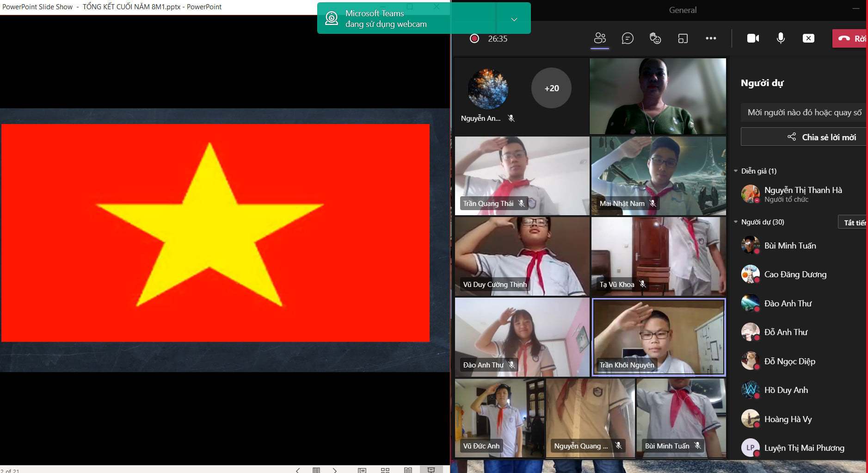This screenshot has height=473, width=868.
Task: Go to the next slide arrow
Action: (x=335, y=470)
